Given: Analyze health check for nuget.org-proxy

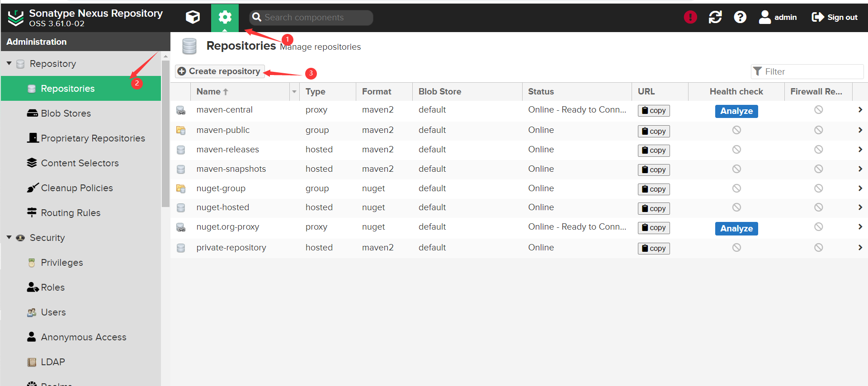Looking at the screenshot, I should point(736,229).
